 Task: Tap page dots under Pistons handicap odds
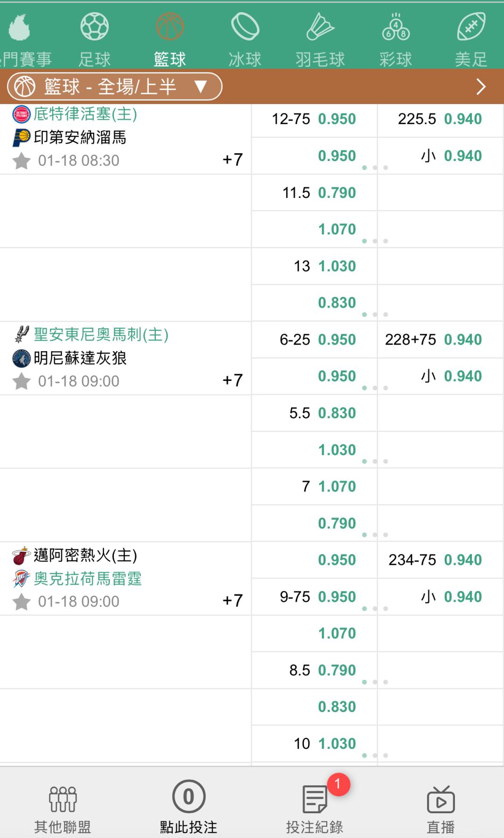pyautogui.click(x=375, y=168)
